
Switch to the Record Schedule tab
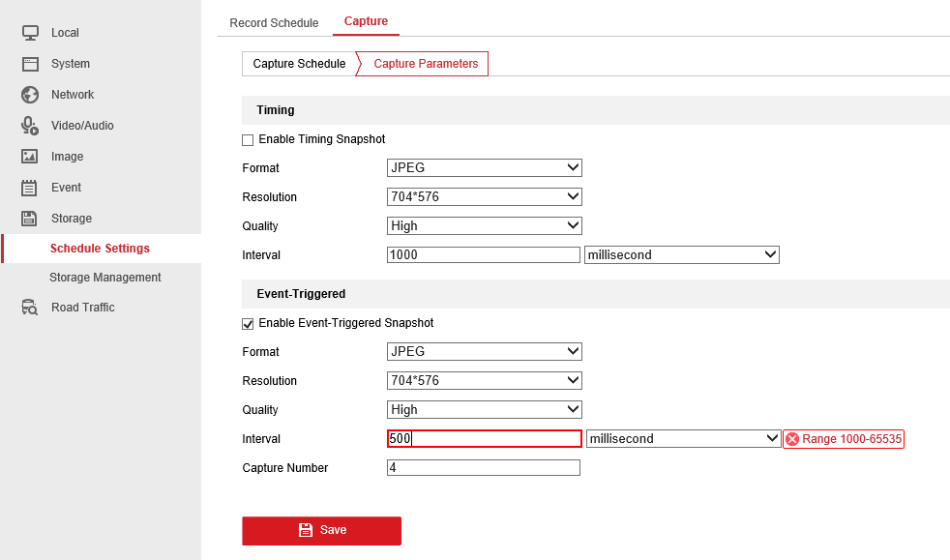(x=274, y=23)
